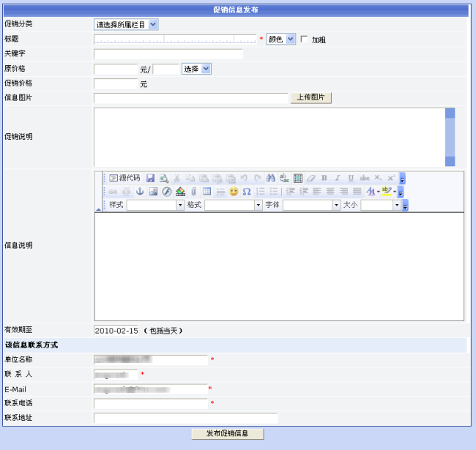Click the 源代码 source button in editor
Screen dimensions: 476x450
[x=124, y=178]
